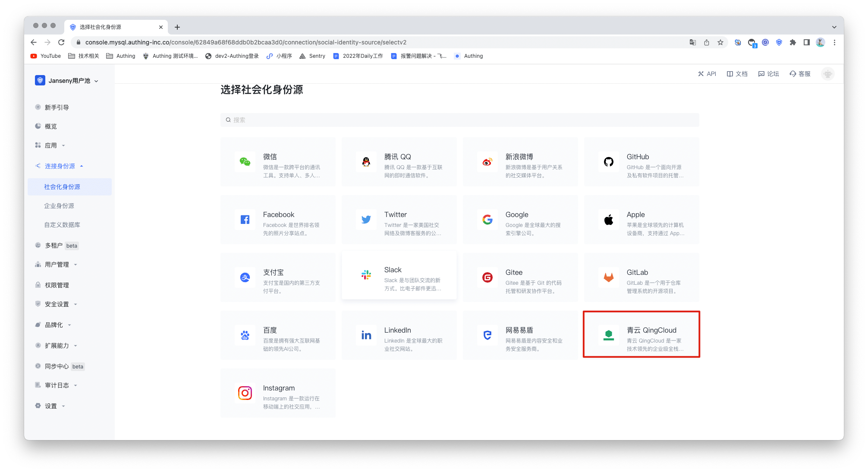Click the 搜索 search input field
The image size is (868, 472).
tap(459, 120)
